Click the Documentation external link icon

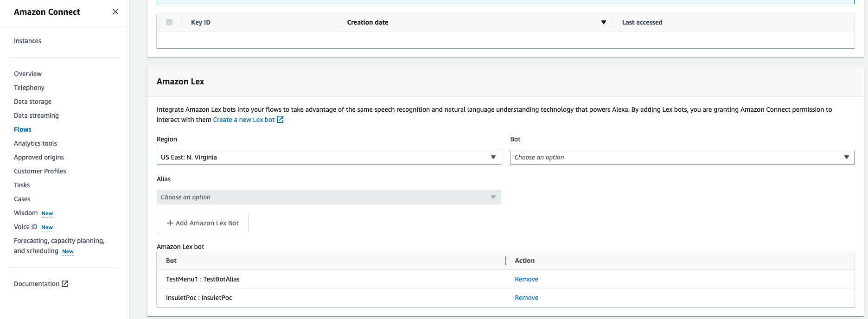65,284
